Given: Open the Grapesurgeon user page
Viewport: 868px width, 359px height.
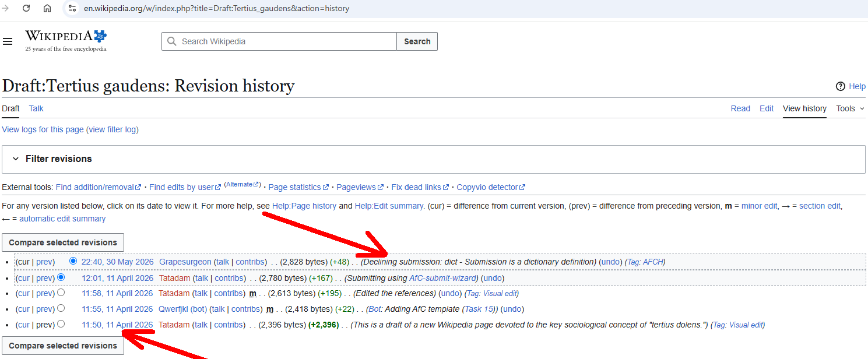Looking at the screenshot, I should (x=185, y=262).
